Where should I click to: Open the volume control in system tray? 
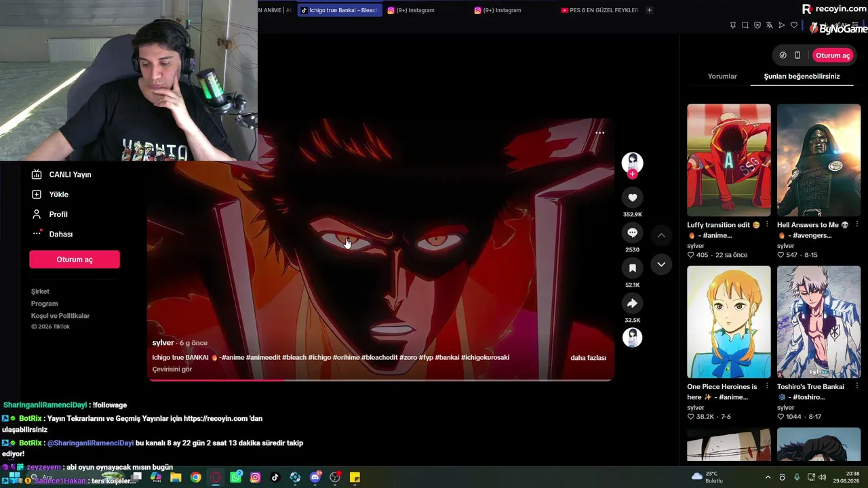click(x=823, y=477)
